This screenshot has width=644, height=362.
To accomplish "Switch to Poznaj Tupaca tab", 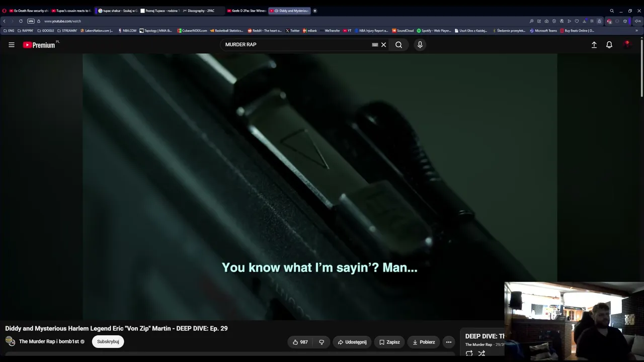I will tap(160, 11).
